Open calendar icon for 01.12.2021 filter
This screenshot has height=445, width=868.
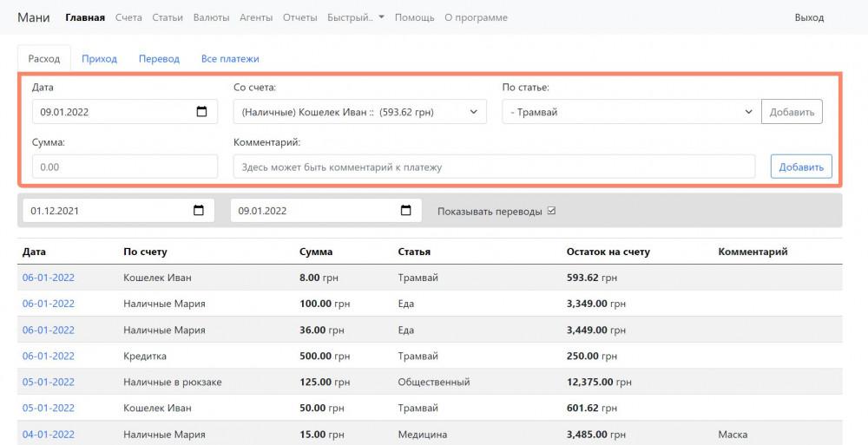coord(199,211)
